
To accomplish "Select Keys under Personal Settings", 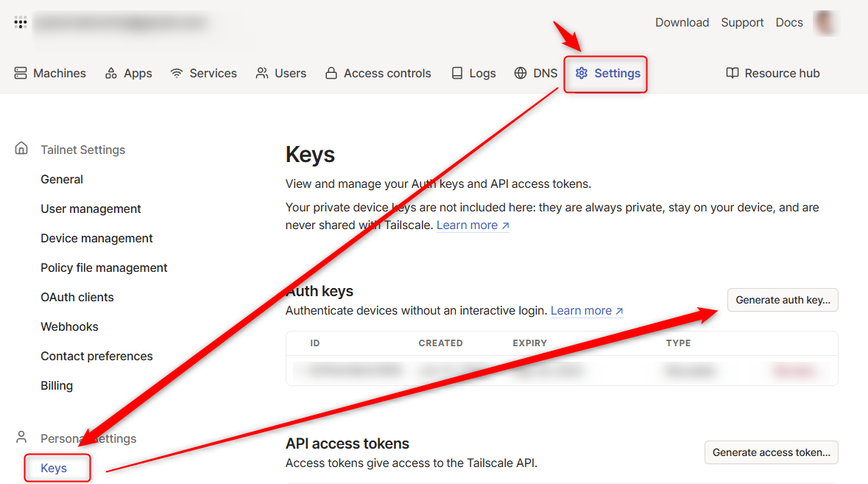I will (x=54, y=468).
